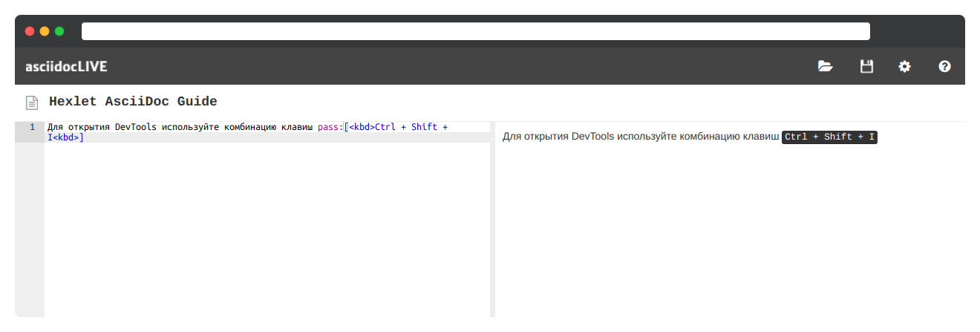The width and height of the screenshot is (980, 332).
Task: Click the empty editor area below the text
Action: 267,230
